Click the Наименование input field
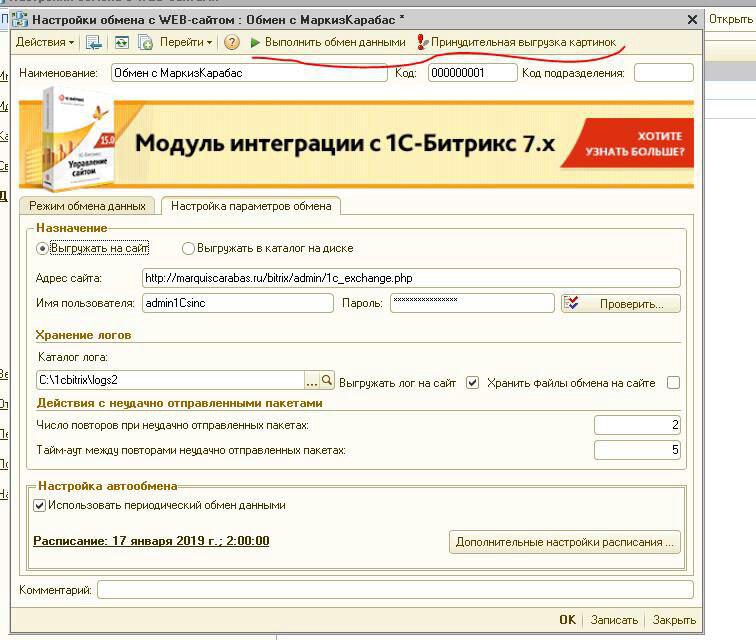Viewport: 756px width, 640px height. click(249, 73)
